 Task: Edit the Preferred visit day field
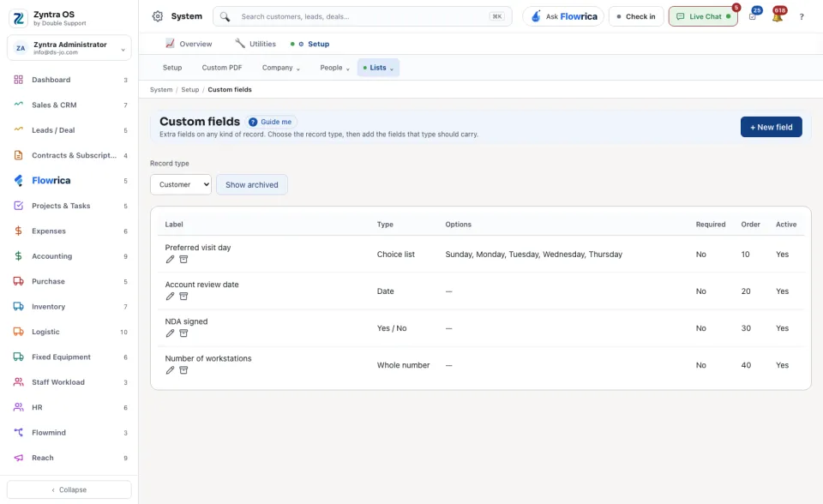pyautogui.click(x=170, y=260)
